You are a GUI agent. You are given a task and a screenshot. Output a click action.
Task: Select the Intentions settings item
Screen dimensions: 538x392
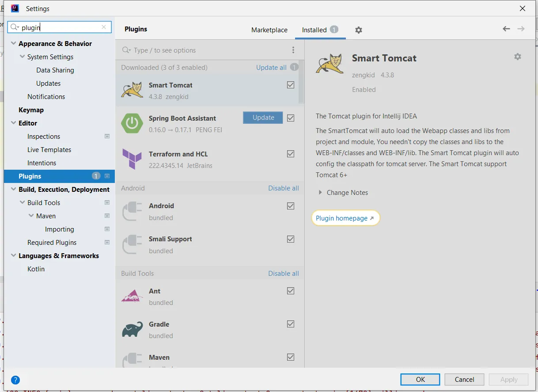coord(42,163)
